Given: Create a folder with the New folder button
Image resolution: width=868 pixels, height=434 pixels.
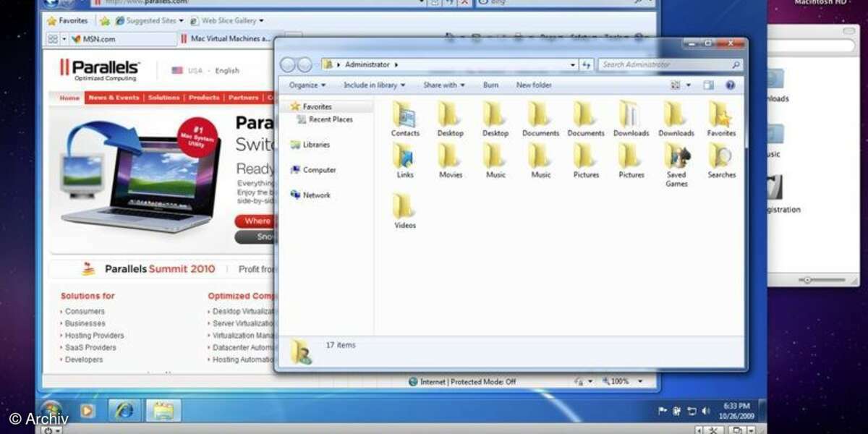Looking at the screenshot, I should pos(533,85).
